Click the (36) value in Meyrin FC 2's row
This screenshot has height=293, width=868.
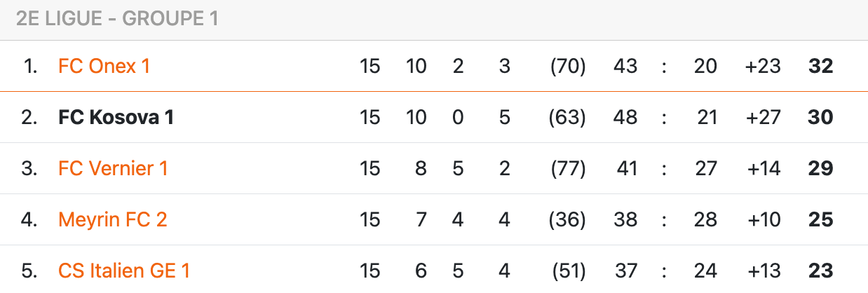[x=568, y=220]
